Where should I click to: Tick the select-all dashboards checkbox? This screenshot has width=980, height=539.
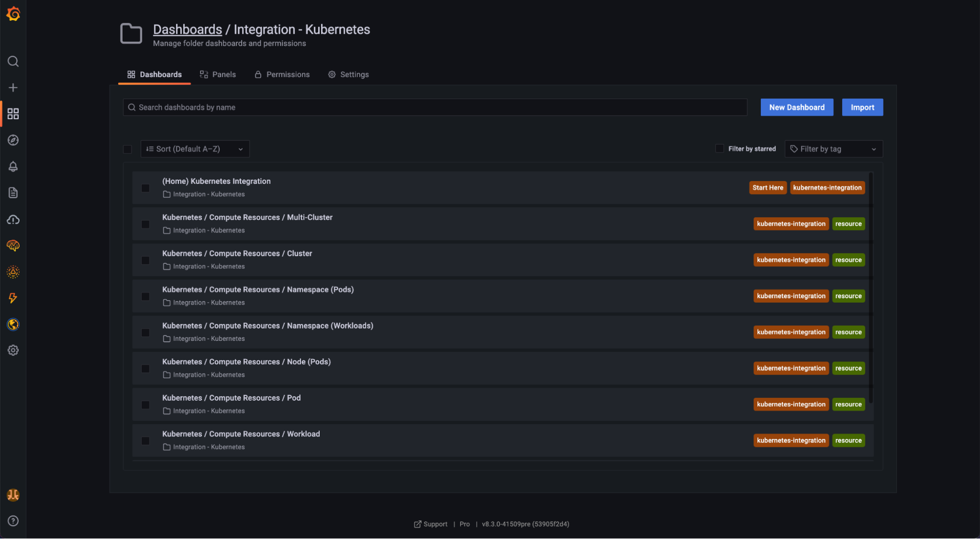tap(127, 149)
